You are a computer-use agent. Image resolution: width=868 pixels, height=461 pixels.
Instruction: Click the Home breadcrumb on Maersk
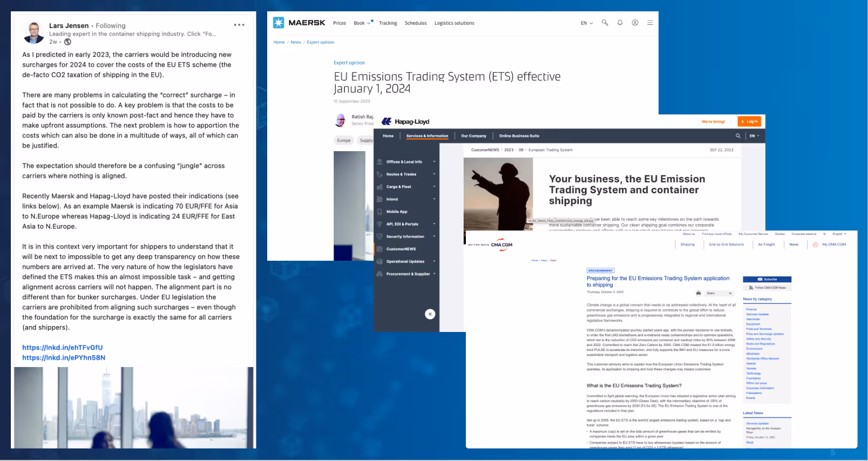coord(279,42)
